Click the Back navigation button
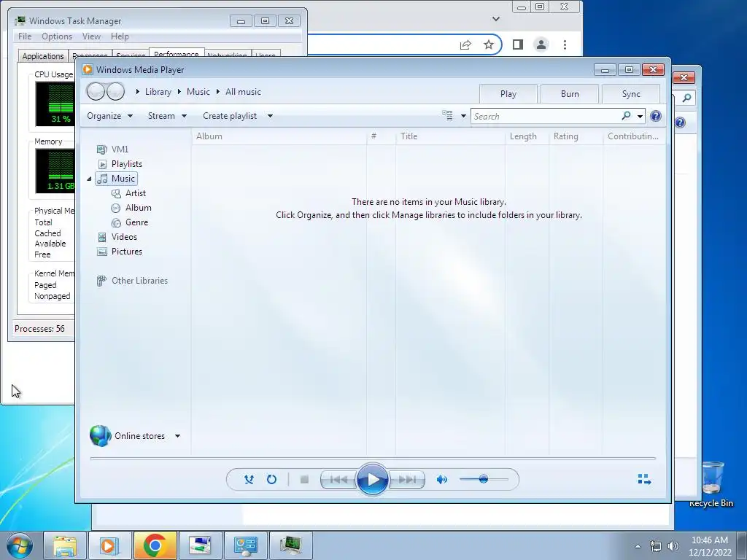The width and height of the screenshot is (747, 560). [x=96, y=91]
